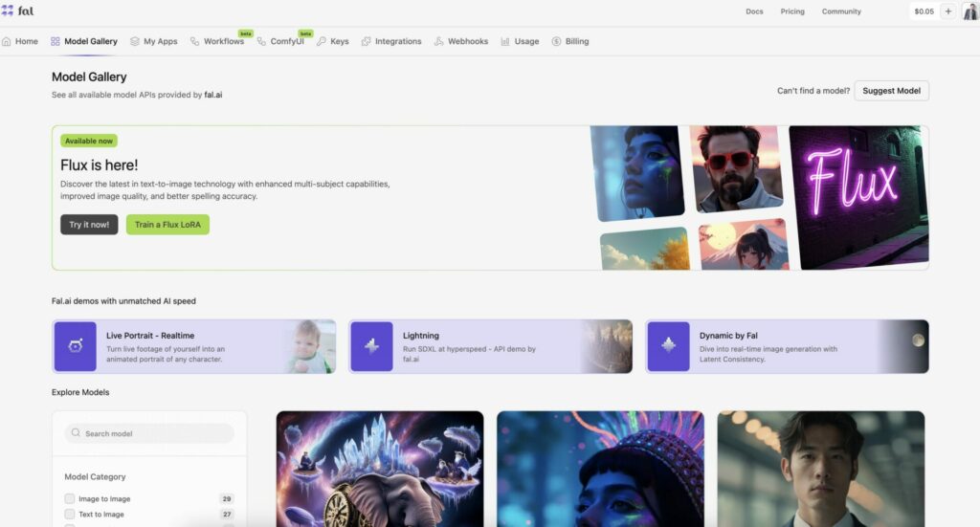Open the Workflows beta tab
This screenshot has width=980, height=527.
coord(217,41)
